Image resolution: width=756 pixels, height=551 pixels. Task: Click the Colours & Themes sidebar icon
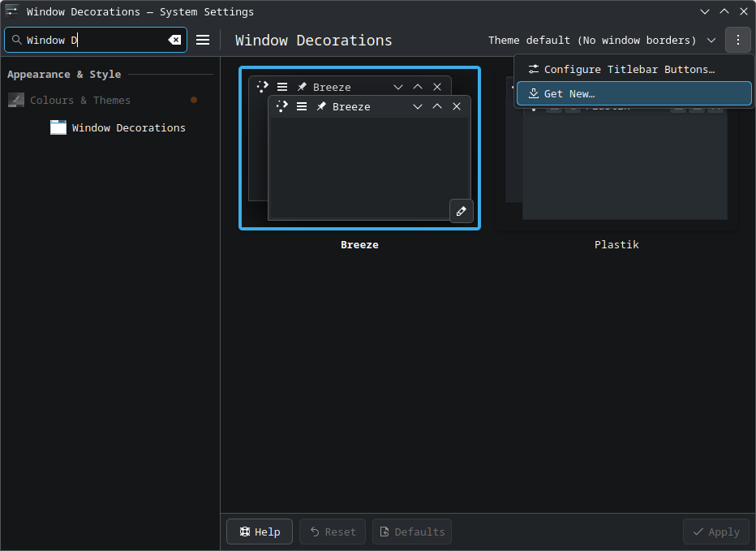point(16,100)
